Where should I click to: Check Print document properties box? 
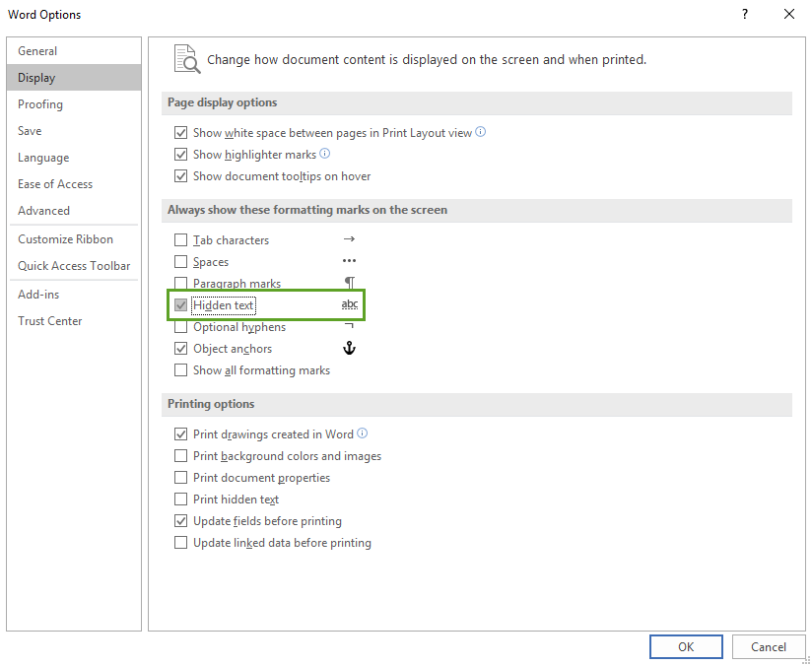pos(180,478)
